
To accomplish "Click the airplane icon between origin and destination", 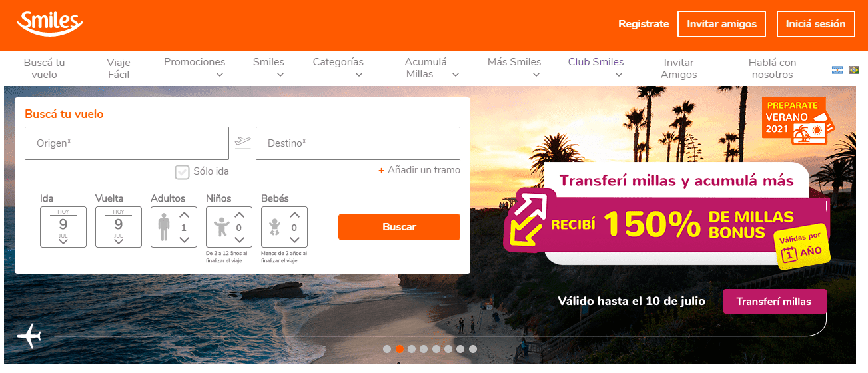I will click(242, 143).
